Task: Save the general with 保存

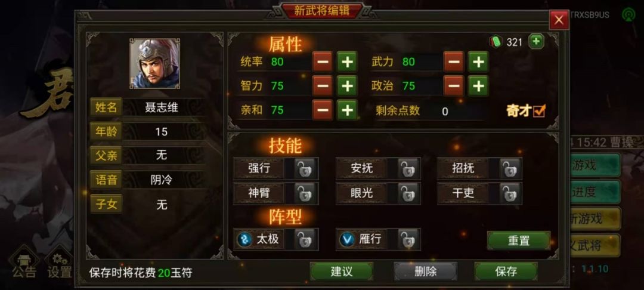Action: click(506, 272)
